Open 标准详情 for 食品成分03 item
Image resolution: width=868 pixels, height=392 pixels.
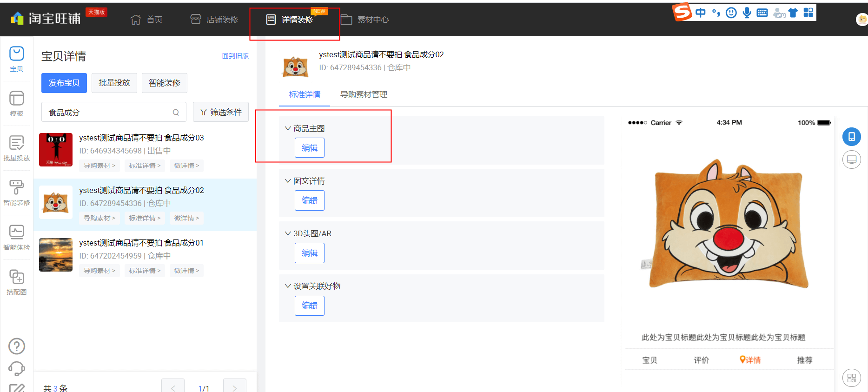pyautogui.click(x=145, y=166)
